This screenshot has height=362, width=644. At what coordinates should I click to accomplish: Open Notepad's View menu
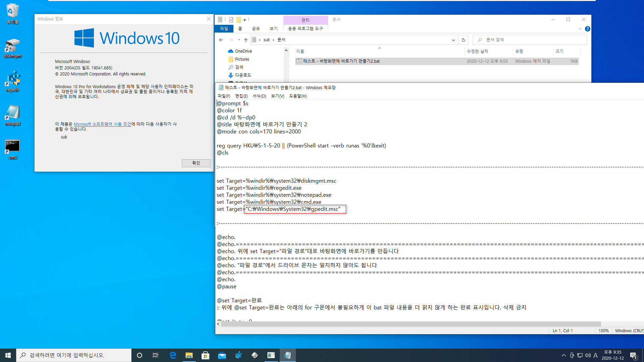(x=277, y=96)
